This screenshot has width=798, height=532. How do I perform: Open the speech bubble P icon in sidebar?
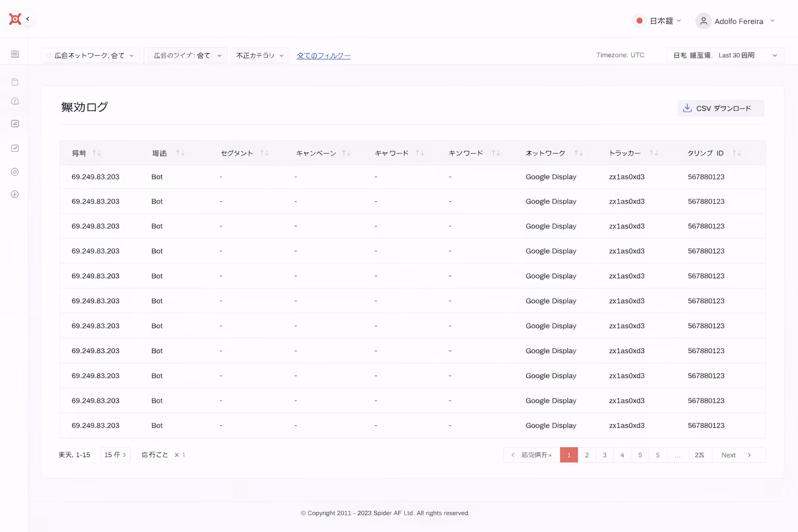click(15, 101)
